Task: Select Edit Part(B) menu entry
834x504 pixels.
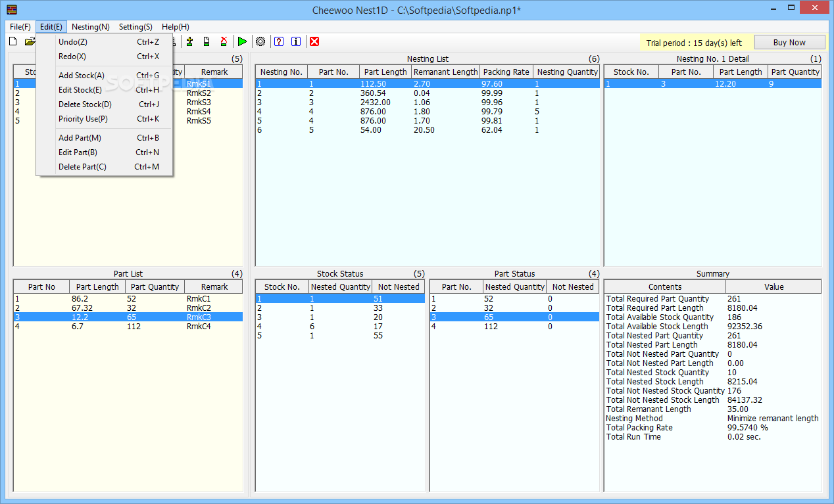Action: [105, 152]
